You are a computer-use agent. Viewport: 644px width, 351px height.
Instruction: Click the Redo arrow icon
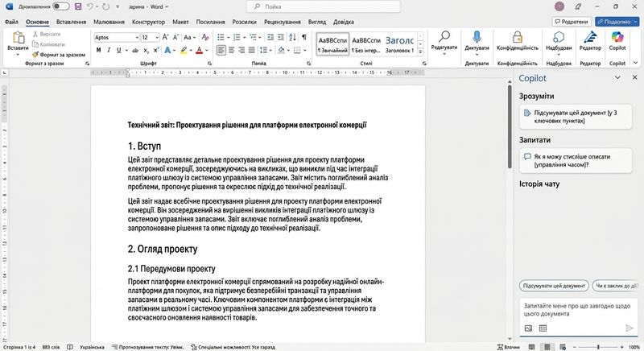pos(106,6)
